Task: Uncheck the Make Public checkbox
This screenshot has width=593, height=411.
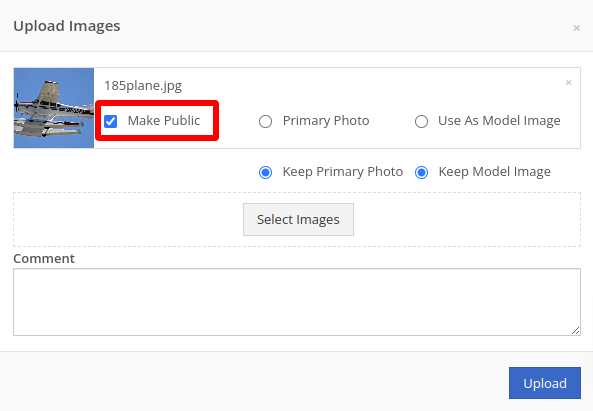Action: (x=110, y=121)
